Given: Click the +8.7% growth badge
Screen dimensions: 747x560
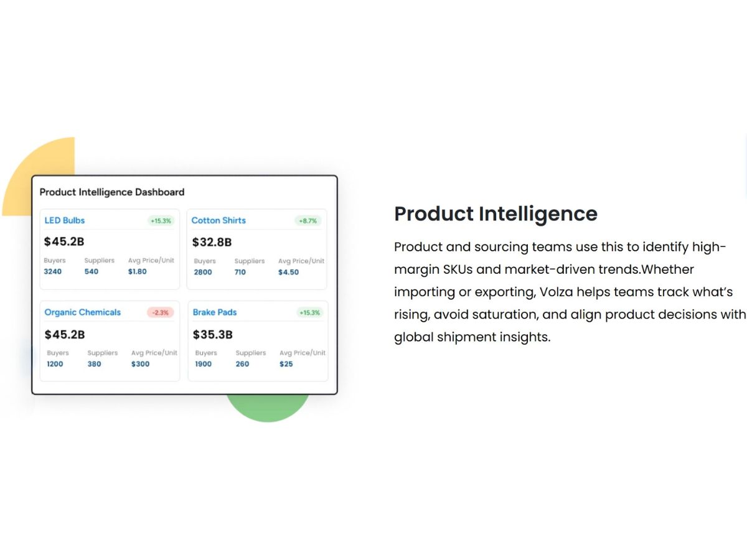Looking at the screenshot, I should [308, 221].
